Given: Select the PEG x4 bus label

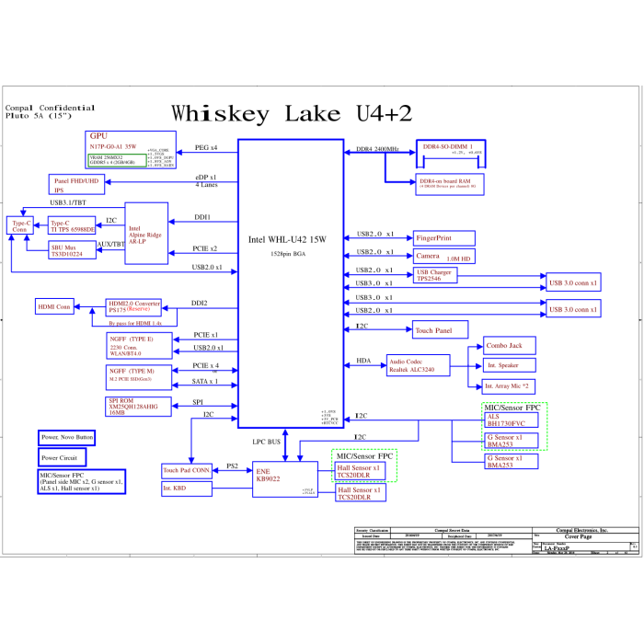Looking at the screenshot, I should [206, 147].
